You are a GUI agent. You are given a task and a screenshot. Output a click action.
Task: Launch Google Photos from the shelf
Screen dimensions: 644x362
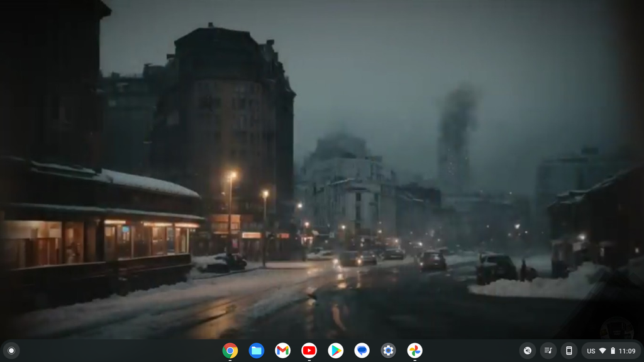414,351
